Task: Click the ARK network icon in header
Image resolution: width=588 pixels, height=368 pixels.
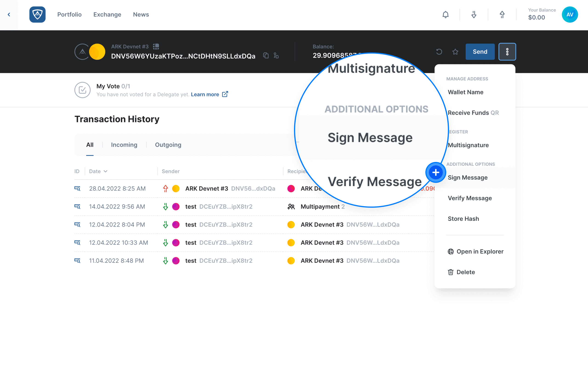Action: 82,52
